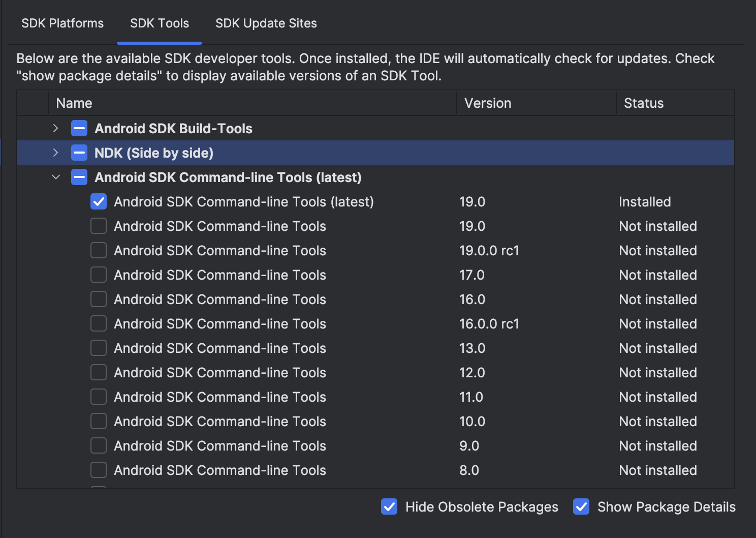Toggle the NDK (Side by side) checkbox
This screenshot has height=538, width=756.
[x=79, y=153]
